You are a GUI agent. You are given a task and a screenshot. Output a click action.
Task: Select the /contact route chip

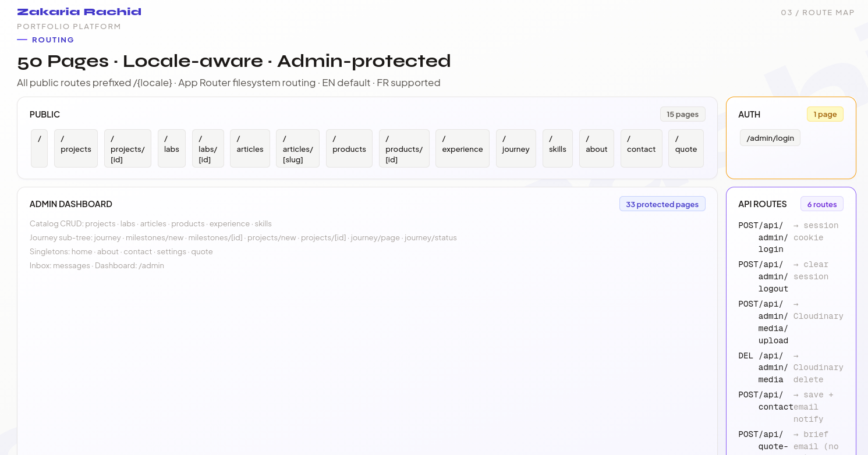[x=642, y=148]
